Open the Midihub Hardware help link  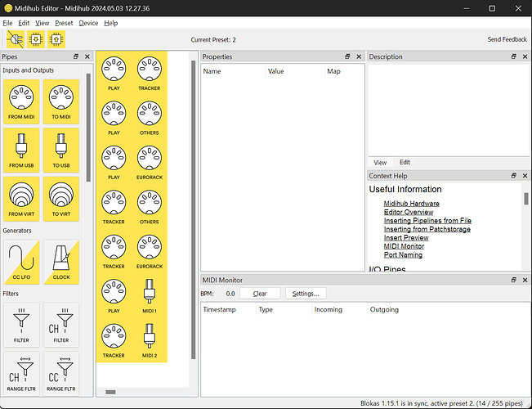coord(412,204)
